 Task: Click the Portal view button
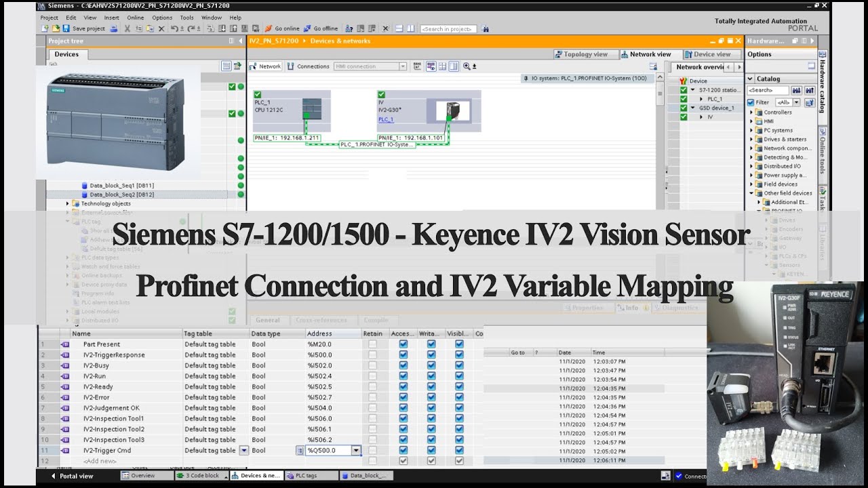click(x=72, y=476)
